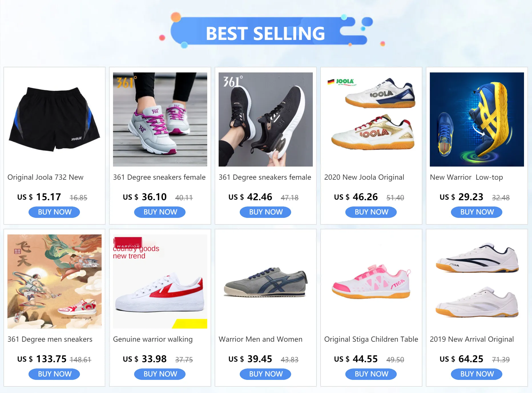Image resolution: width=532 pixels, height=393 pixels.
Task: Click BUY NOW under 2020 New Joola Original
Action: (x=371, y=212)
